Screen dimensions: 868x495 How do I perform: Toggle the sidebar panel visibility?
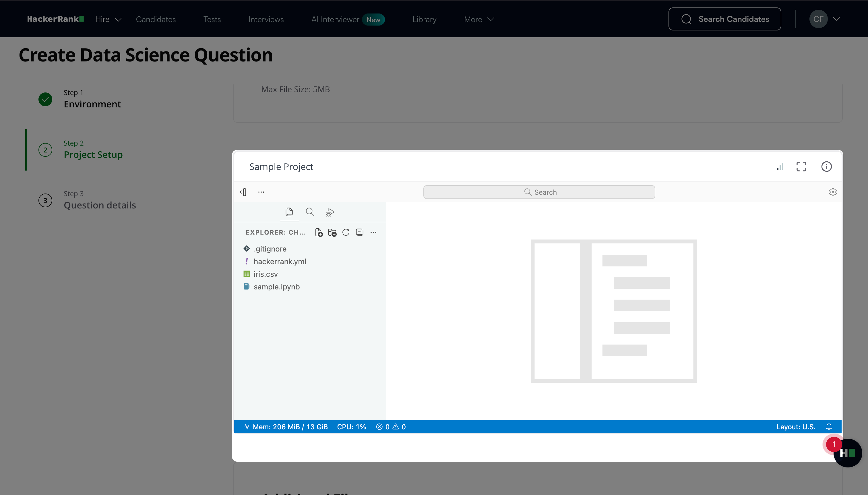(x=243, y=192)
